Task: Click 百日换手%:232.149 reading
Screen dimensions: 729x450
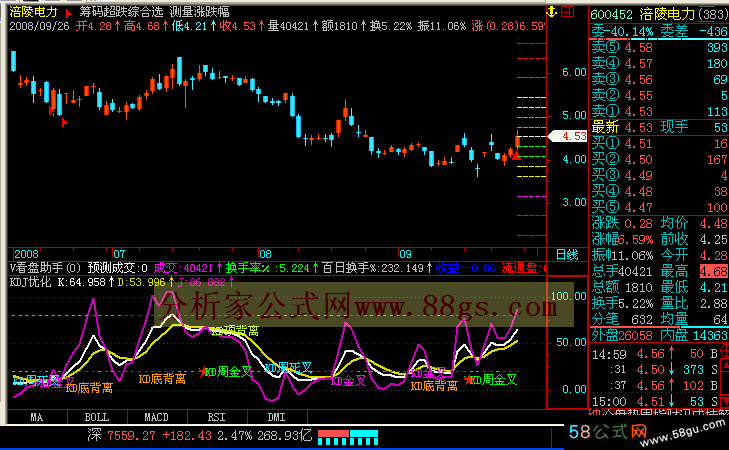Action: pos(373,268)
